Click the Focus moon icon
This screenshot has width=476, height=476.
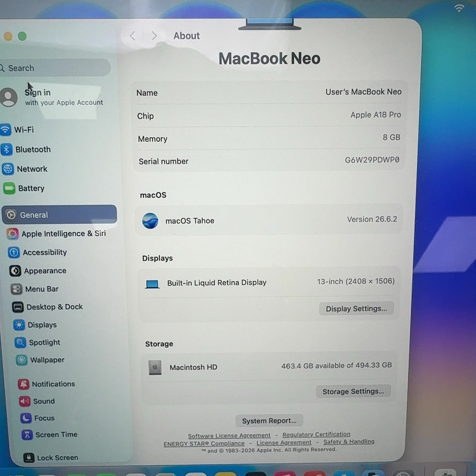pyautogui.click(x=26, y=418)
